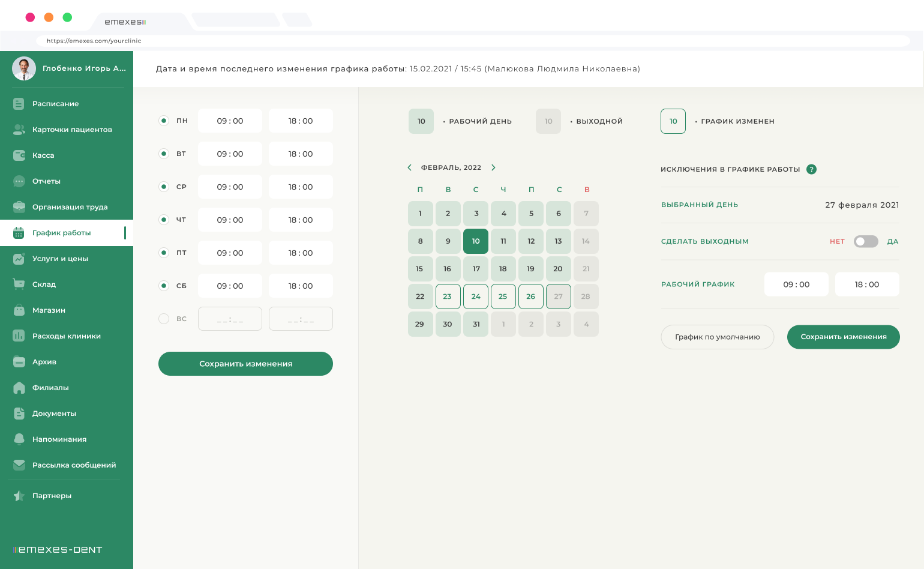Select day 15 in calendar

(421, 269)
